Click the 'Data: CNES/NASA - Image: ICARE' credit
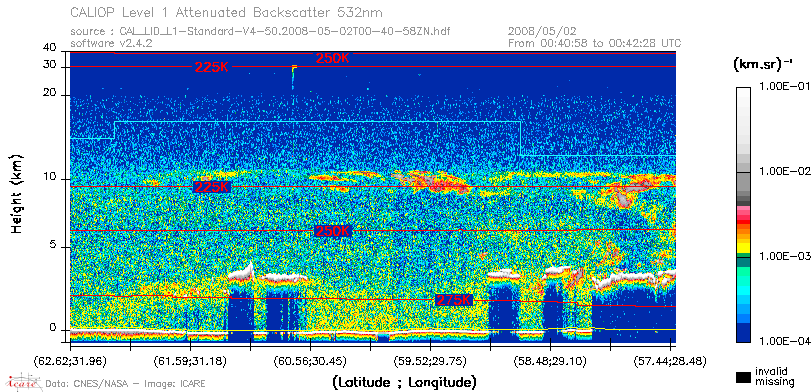The width and height of the screenshot is (811, 392). (x=126, y=384)
